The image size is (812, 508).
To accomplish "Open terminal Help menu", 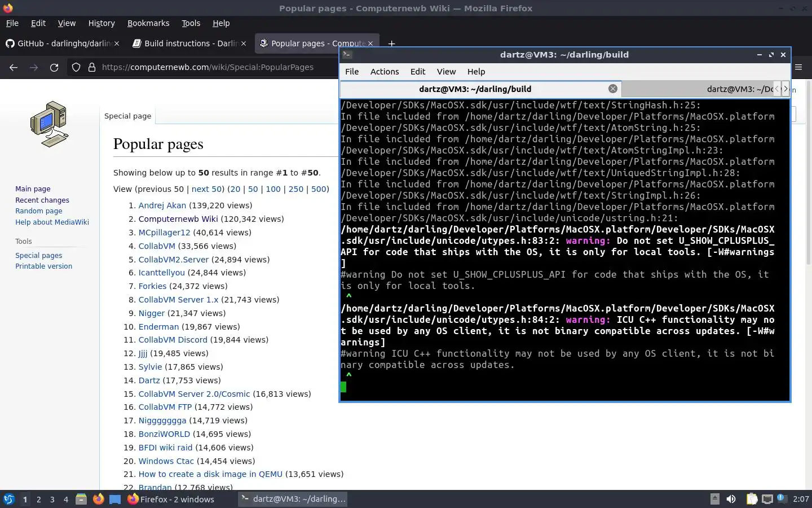I will 476,72.
